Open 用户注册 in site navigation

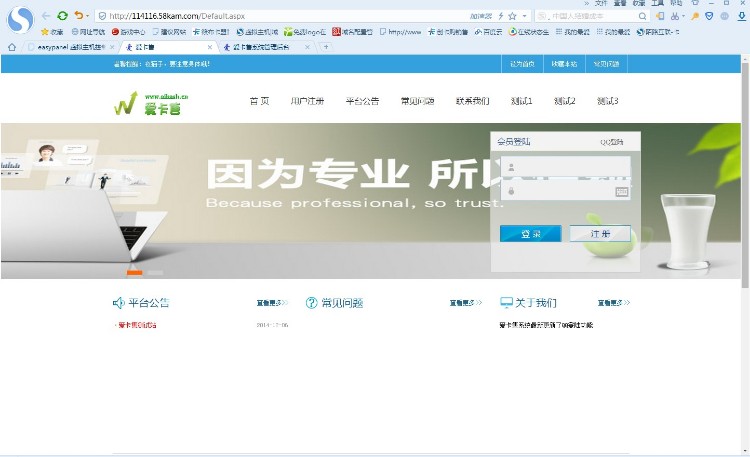pos(307,101)
